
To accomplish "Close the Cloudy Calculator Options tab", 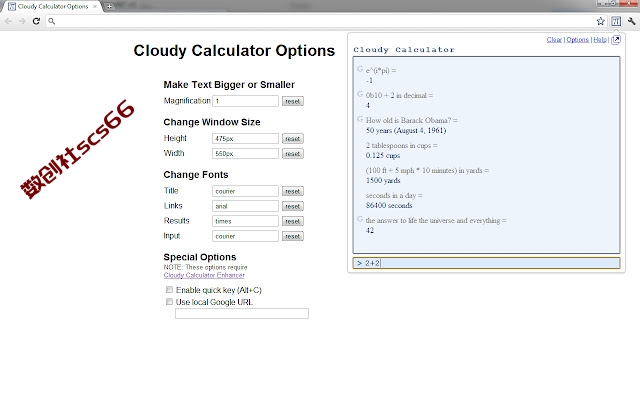I will pyautogui.click(x=95, y=7).
